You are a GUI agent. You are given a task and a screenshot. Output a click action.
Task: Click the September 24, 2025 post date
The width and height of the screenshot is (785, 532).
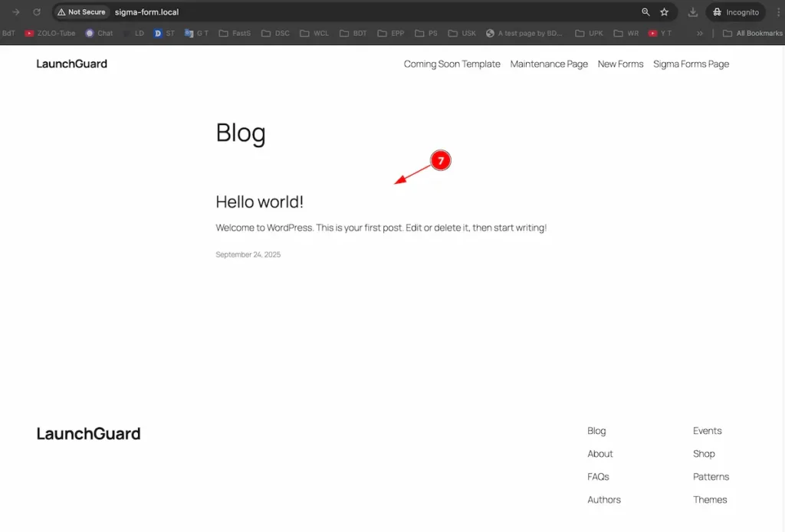coord(248,255)
